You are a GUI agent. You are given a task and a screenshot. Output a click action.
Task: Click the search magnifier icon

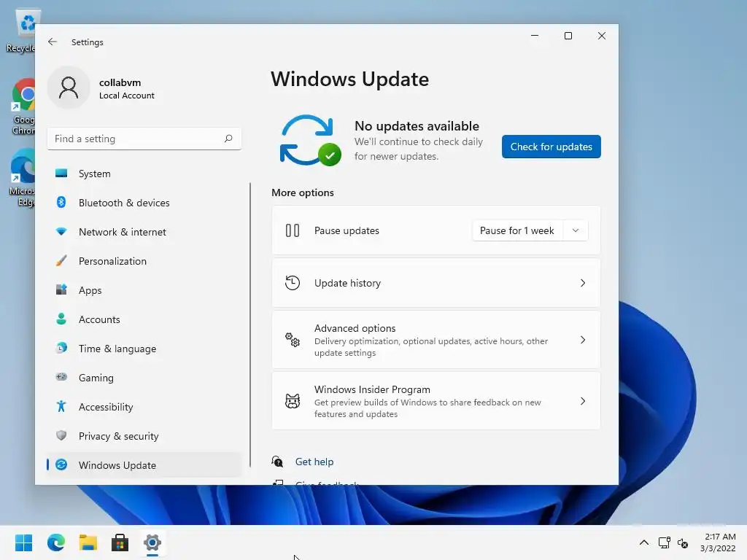pos(228,139)
